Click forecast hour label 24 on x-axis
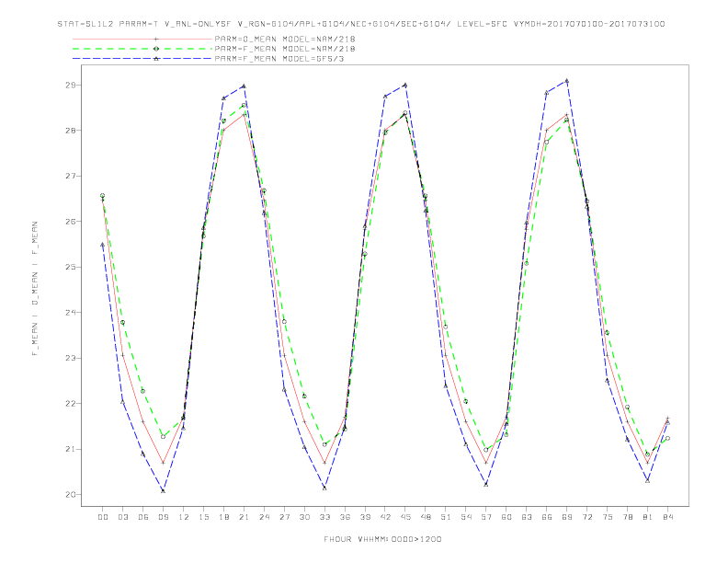728x563 pixels. (x=264, y=517)
